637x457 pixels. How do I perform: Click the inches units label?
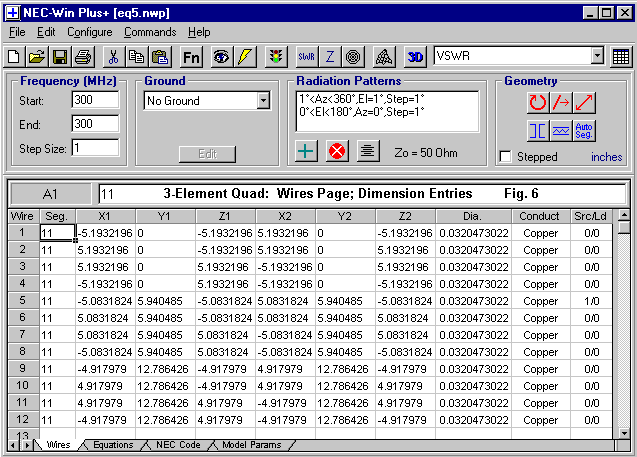[x=606, y=157]
